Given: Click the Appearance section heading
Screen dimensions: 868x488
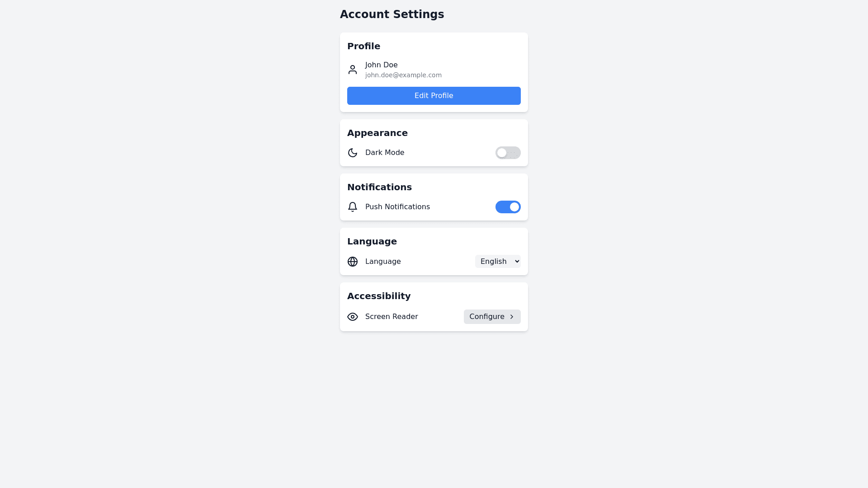Looking at the screenshot, I should (377, 133).
